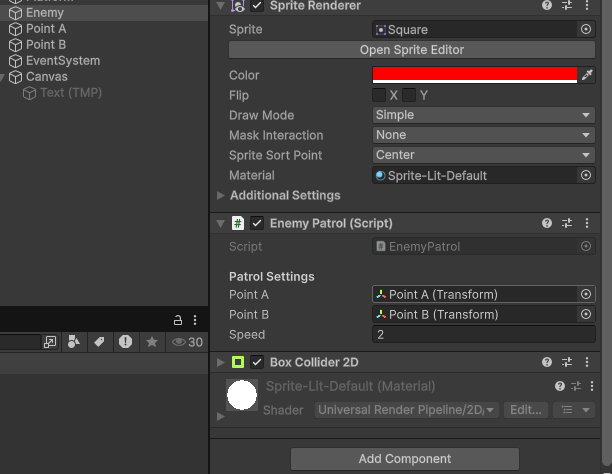
Task: Open shader list options dropdown next to Edit
Action: (x=574, y=410)
